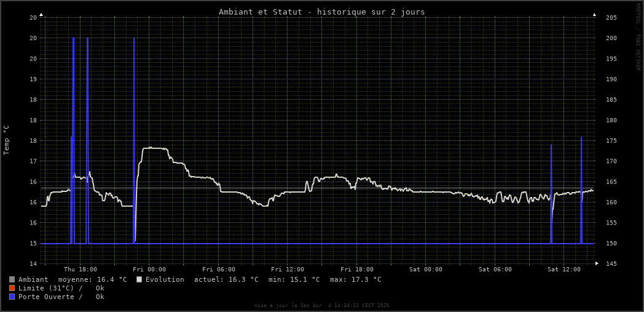This screenshot has width=644, height=312.
Task: Select the 'Thu 18:00' time axis label
Action: tap(80, 270)
